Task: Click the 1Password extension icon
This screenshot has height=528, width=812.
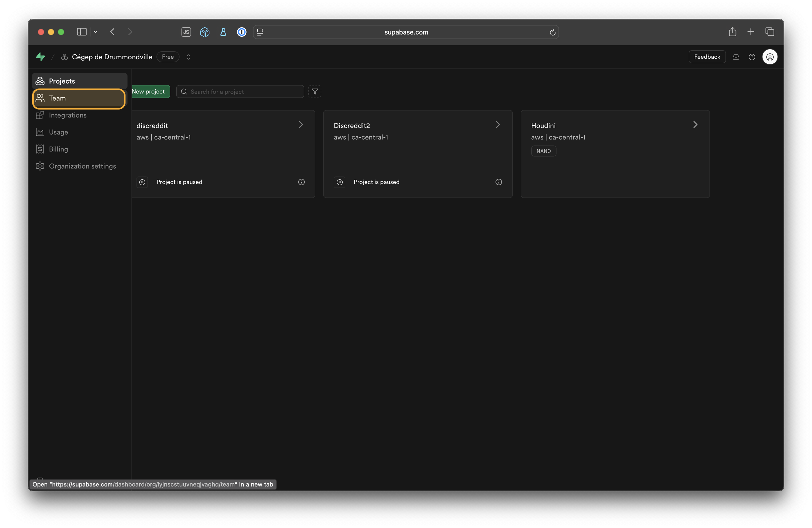Action: pos(242,32)
